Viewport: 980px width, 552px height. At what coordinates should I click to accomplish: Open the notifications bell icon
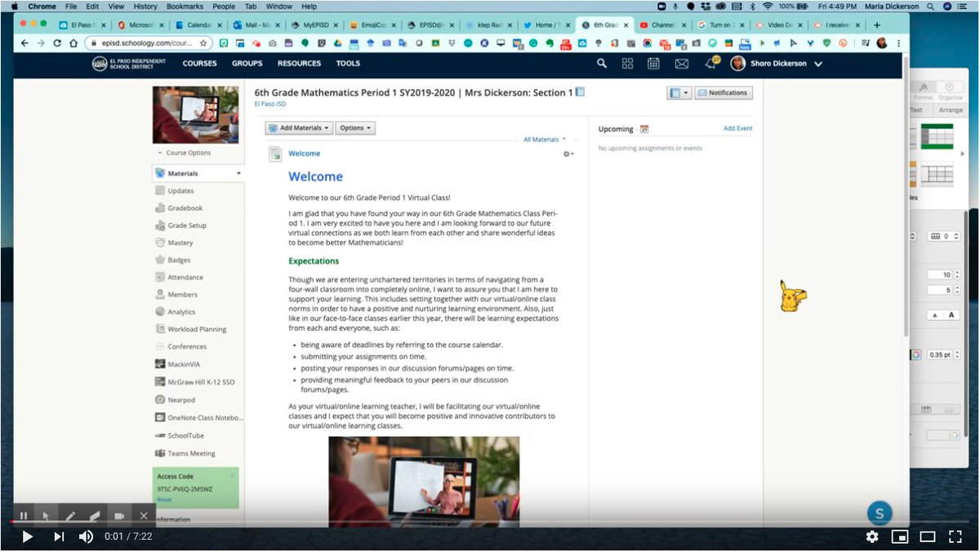pos(710,63)
